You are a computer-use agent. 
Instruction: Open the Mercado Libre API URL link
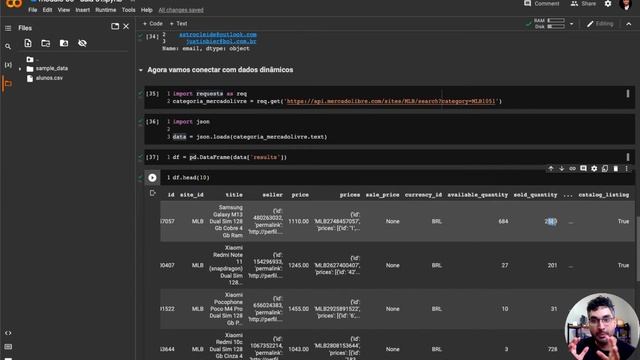click(x=391, y=101)
